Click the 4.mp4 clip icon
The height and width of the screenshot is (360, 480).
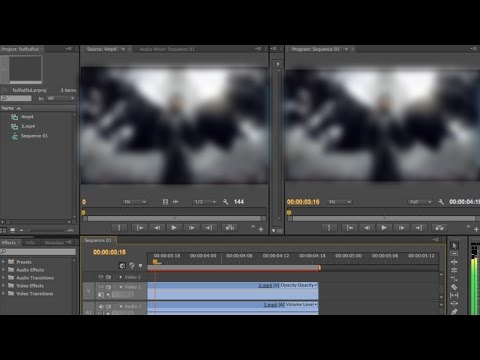point(15,117)
